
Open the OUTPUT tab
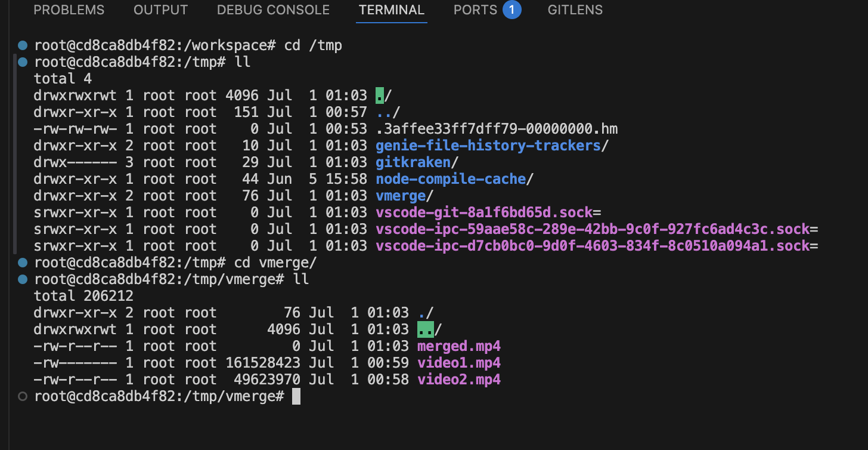(160, 10)
